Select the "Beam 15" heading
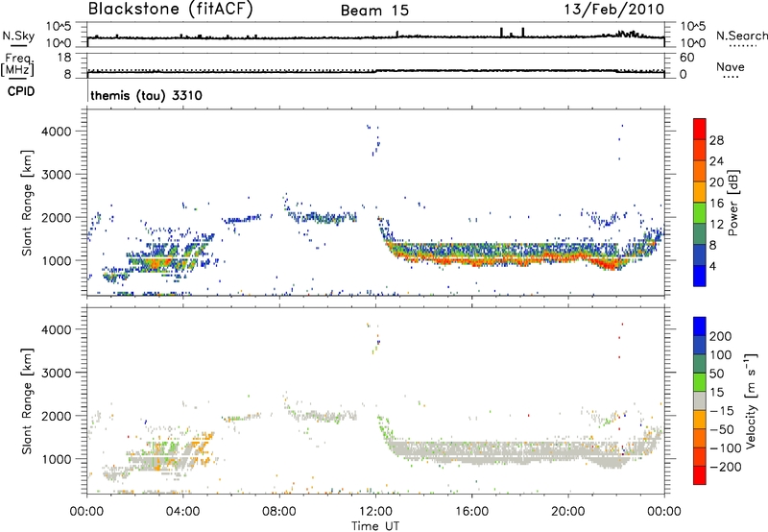This screenshot has width=768, height=532. 374,11
